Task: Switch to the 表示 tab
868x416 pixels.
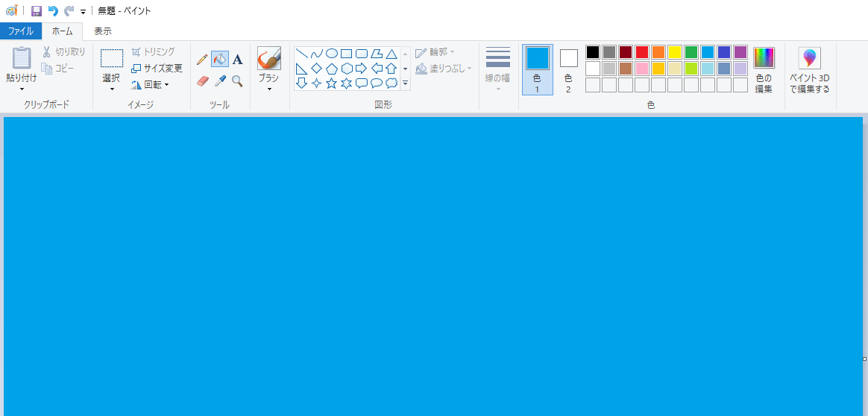Action: point(103,31)
